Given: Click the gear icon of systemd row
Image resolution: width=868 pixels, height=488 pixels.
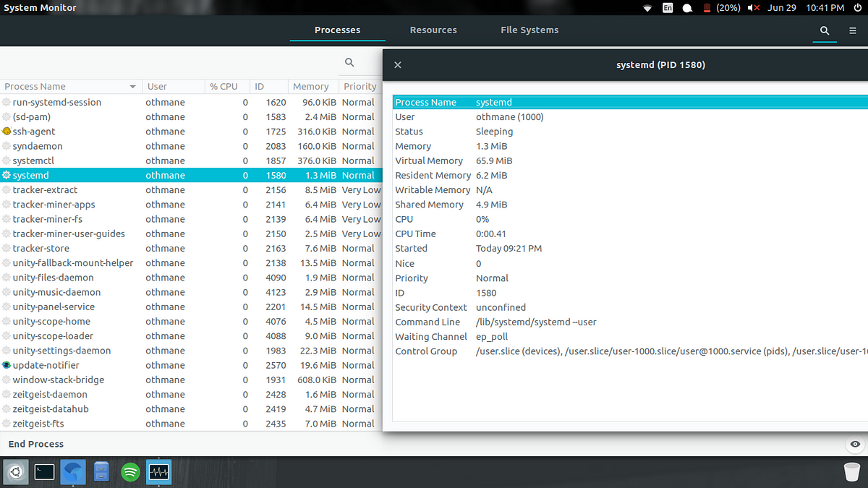Looking at the screenshot, I should click(x=7, y=176).
